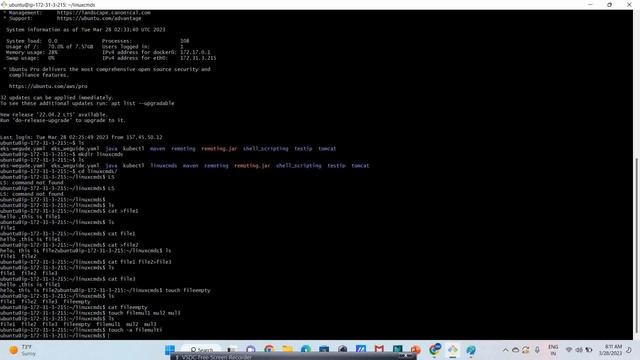Show hidden system tray icons chevron
Viewport: 640px width, 360px height.
click(505, 350)
